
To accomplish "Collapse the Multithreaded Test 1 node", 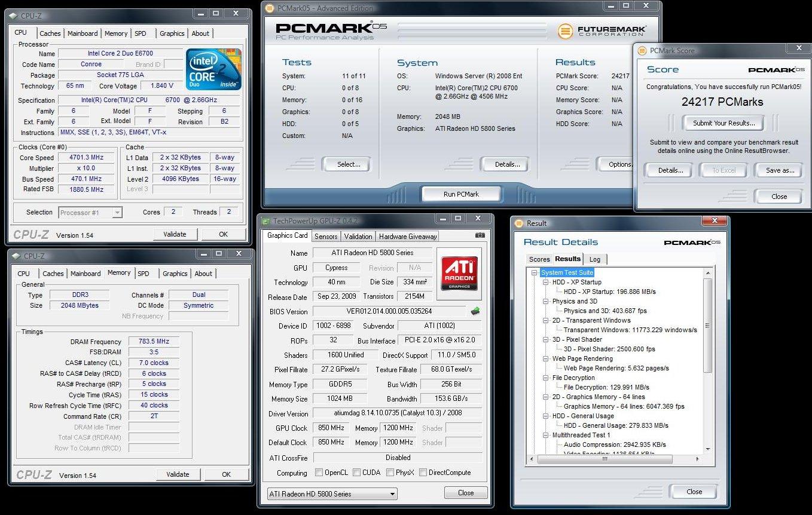I will tap(546, 435).
